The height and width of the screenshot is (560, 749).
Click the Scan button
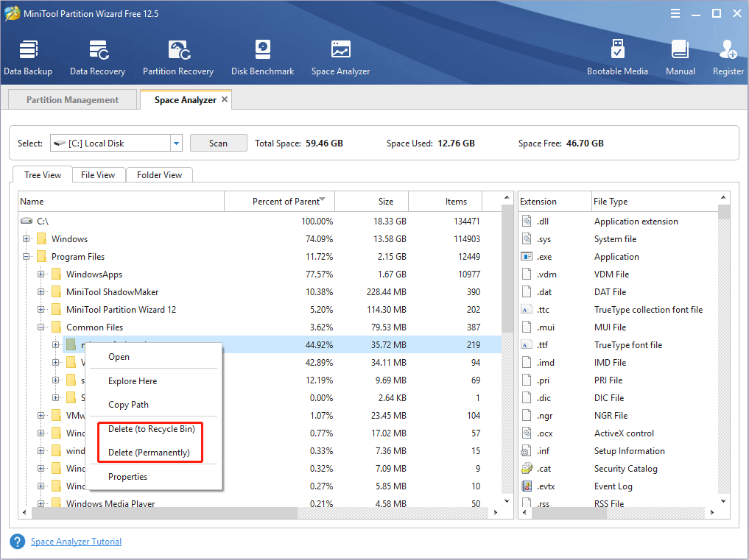218,143
